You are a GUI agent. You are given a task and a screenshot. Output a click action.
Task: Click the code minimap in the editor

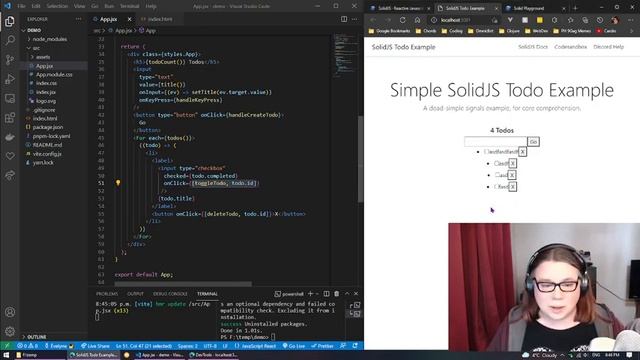coord(345,55)
